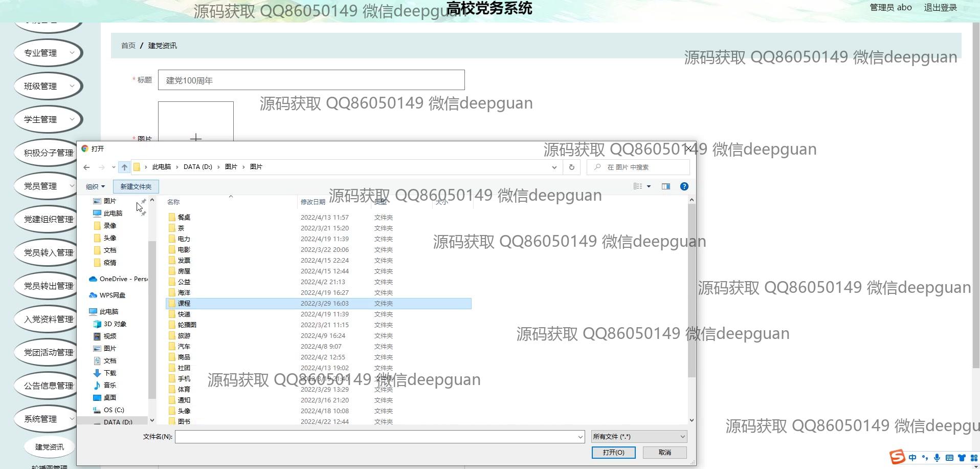The image size is (980, 469).
Task: Refresh the current folder listing
Action: (572, 167)
